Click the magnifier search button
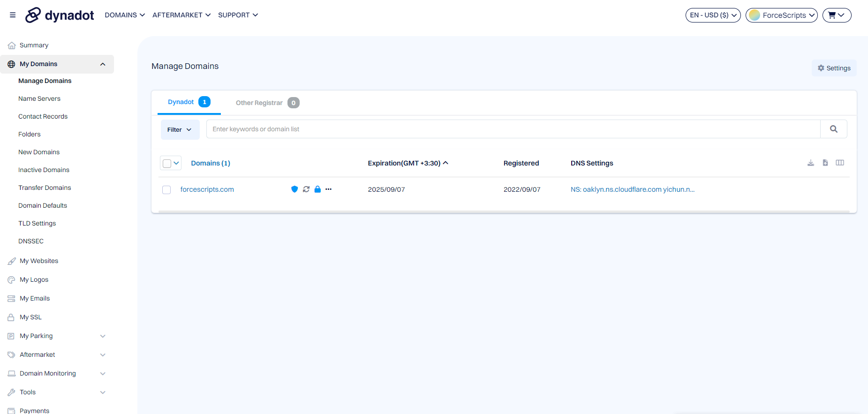 834,129
